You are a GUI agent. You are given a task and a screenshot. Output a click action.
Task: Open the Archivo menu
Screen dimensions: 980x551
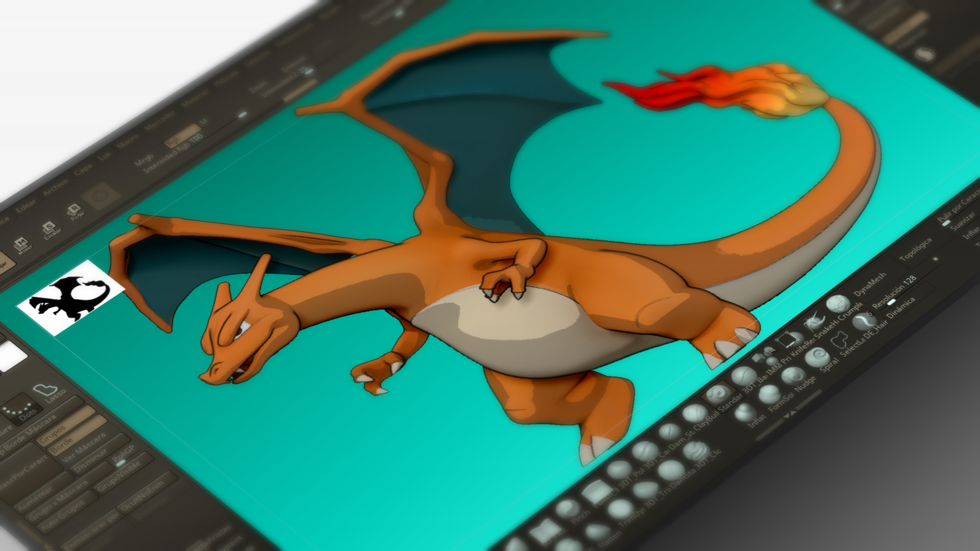[x=56, y=187]
